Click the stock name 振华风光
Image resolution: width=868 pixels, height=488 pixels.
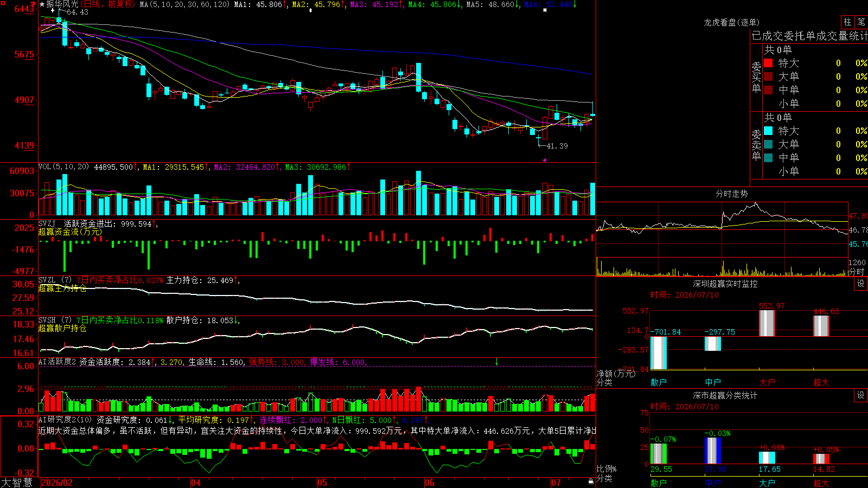(x=62, y=4)
